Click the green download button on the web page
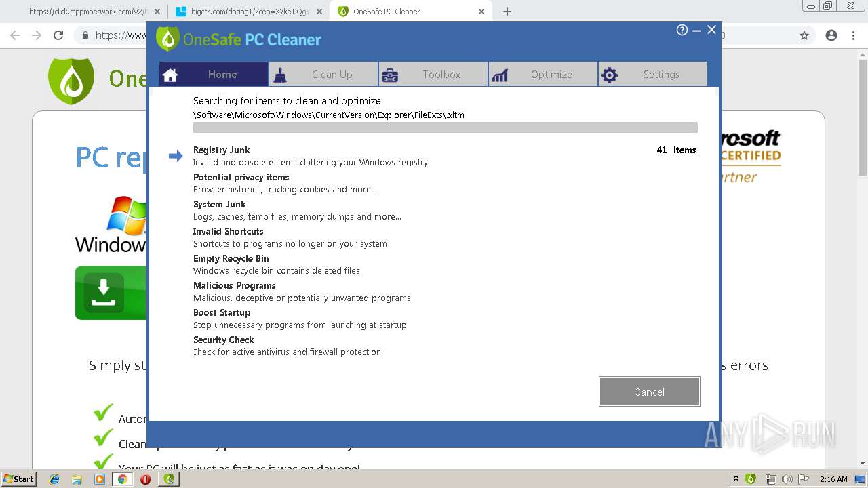 pyautogui.click(x=111, y=293)
